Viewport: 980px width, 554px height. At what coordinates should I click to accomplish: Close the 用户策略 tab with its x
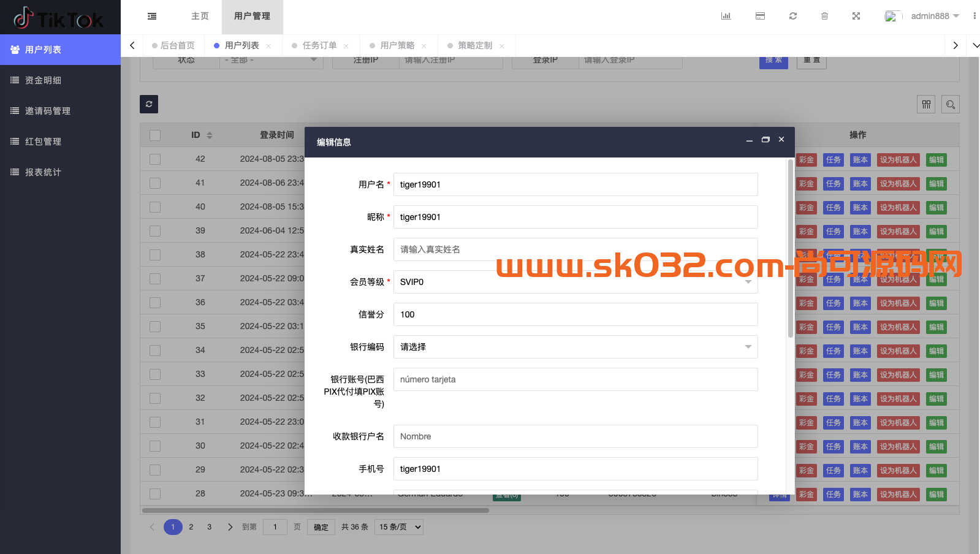click(424, 46)
